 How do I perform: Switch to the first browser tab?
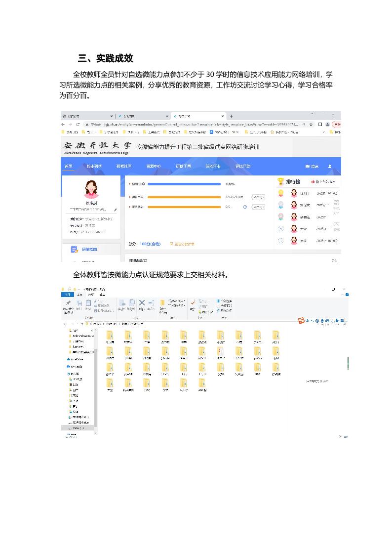coord(88,116)
